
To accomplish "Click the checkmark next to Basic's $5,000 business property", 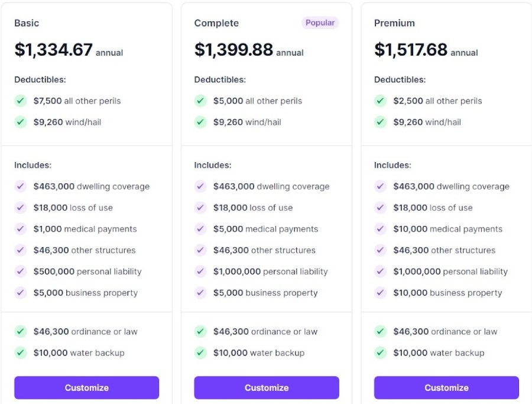I will 20,293.
